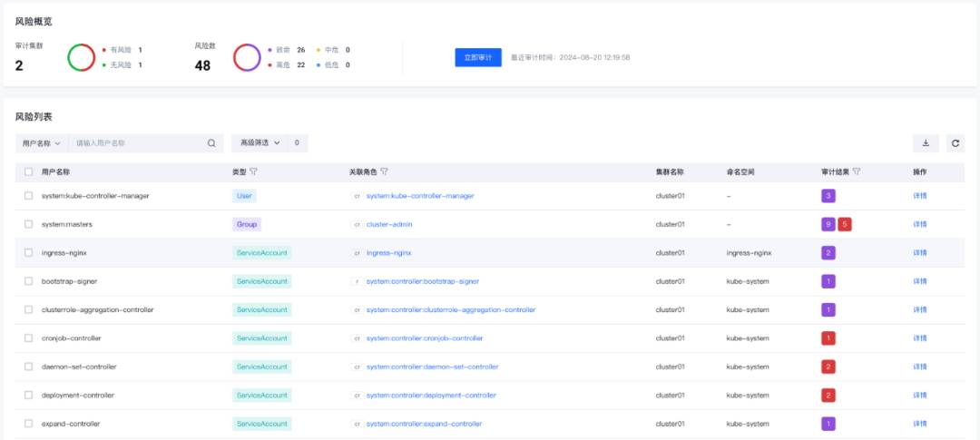Open the 用户名称 search type dropdown
980x440 pixels.
click(x=41, y=143)
